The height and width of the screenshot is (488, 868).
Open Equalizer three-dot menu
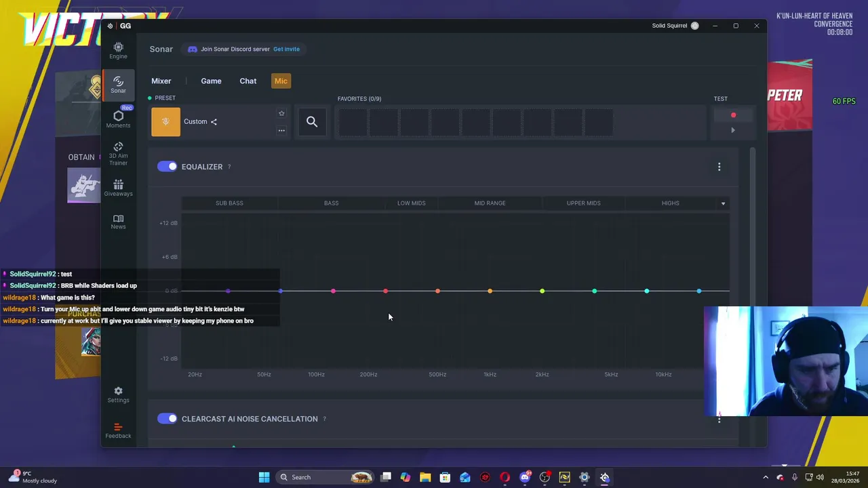pyautogui.click(x=719, y=167)
